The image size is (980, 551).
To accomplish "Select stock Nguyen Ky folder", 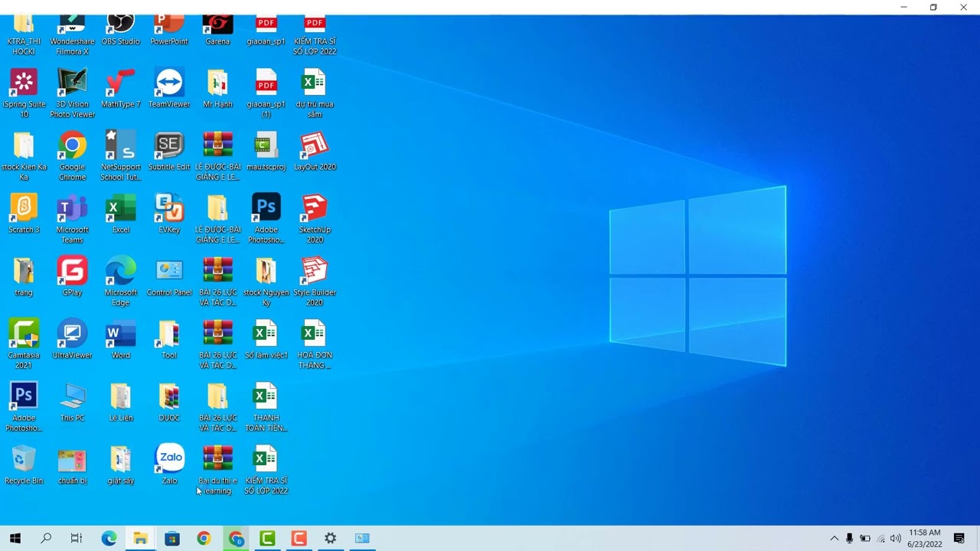I will pyautogui.click(x=266, y=281).
